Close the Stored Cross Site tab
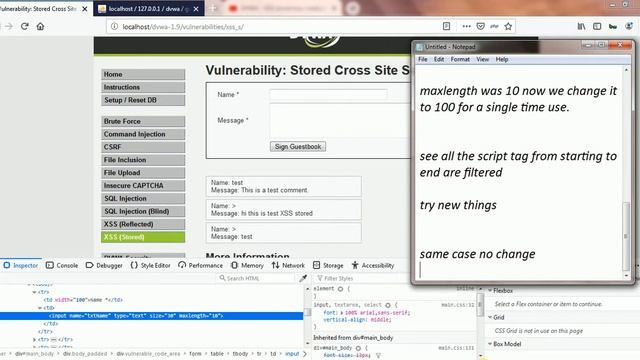640x360 pixels. click(85, 9)
